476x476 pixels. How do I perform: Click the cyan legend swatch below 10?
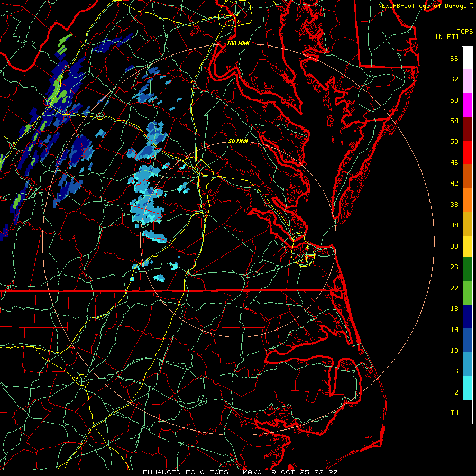tap(467, 388)
